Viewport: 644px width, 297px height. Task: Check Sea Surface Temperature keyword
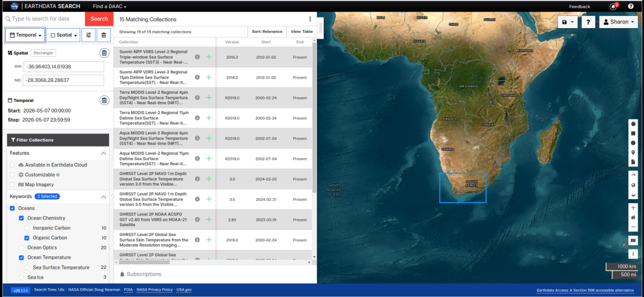tap(27, 268)
